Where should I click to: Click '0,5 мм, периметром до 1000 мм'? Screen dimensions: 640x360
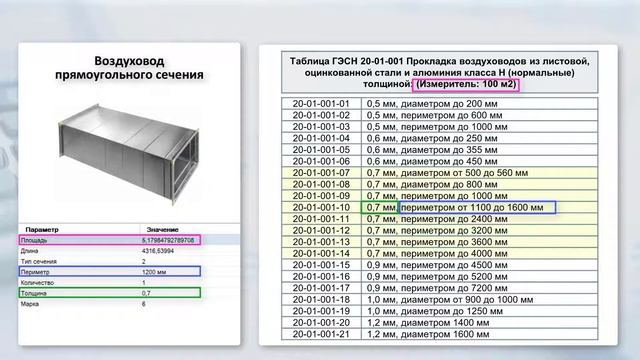pos(437,127)
